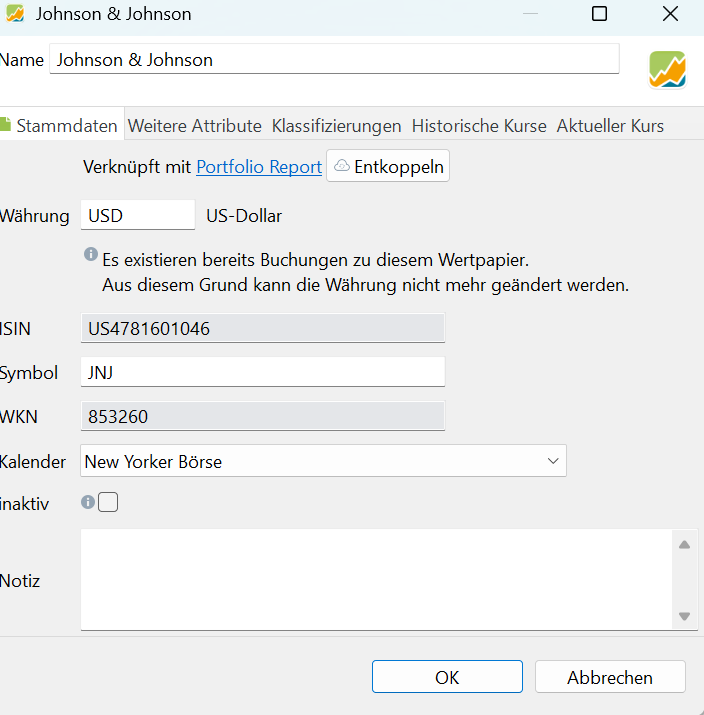Click inside the Notiz text area
Screen dimensions: 704x715
(x=376, y=580)
